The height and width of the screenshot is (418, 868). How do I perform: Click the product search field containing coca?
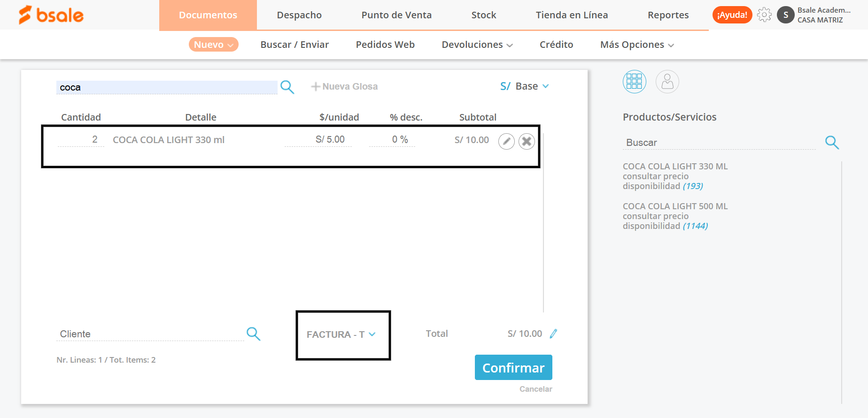pos(167,87)
